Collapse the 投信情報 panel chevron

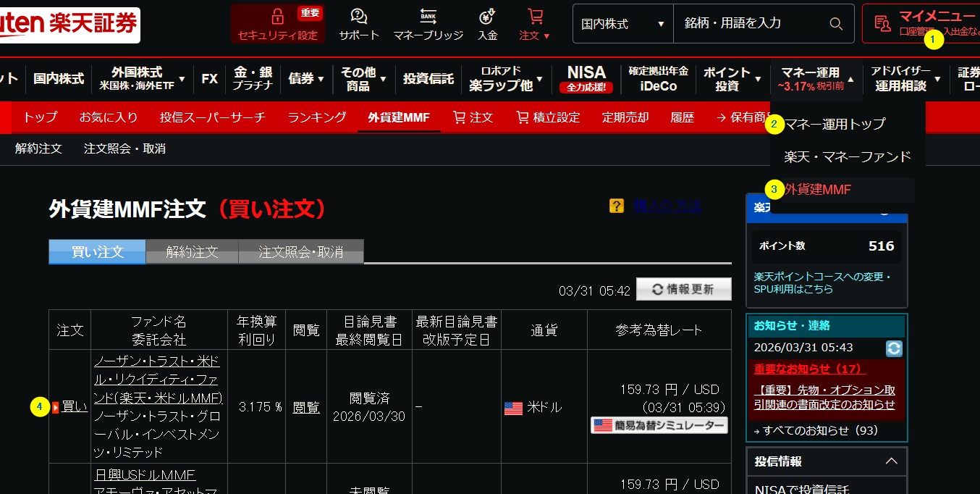[891, 461]
